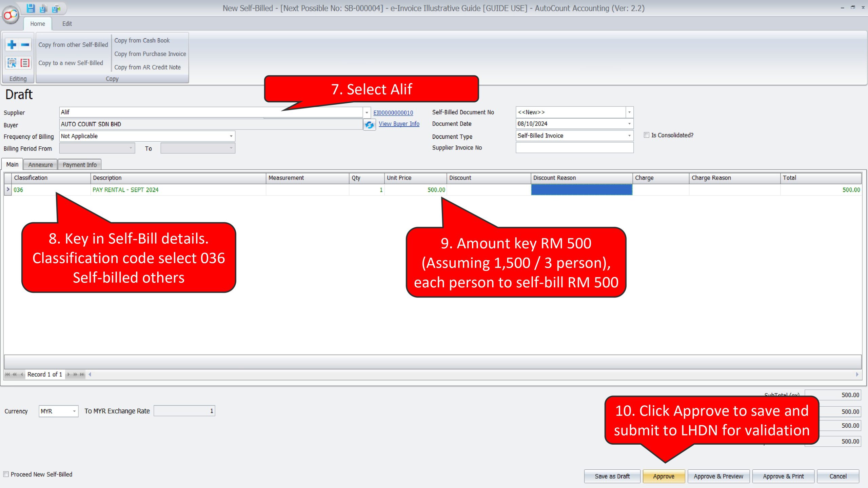This screenshot has width=868, height=488.
Task: Click Approve & Print button
Action: [x=783, y=476]
